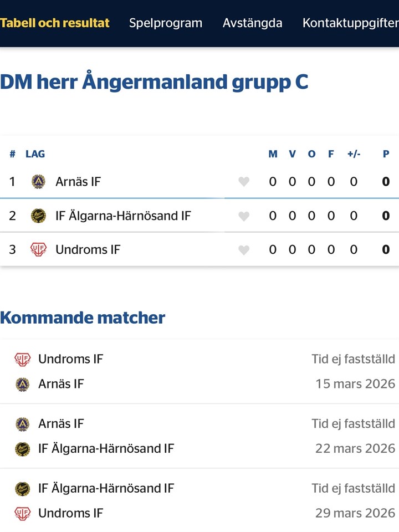399x532 pixels.
Task: Click Undroms IF crest in 29 mars match
Action: (x=22, y=513)
